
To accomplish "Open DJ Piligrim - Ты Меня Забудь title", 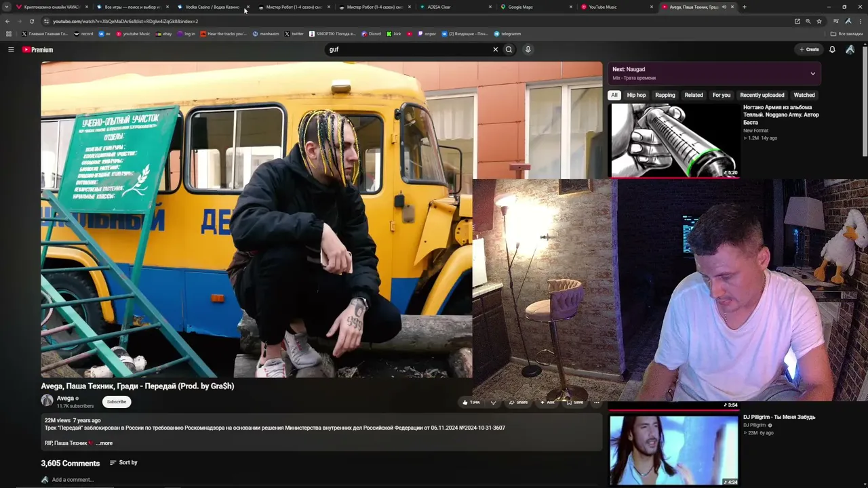I will (x=779, y=417).
